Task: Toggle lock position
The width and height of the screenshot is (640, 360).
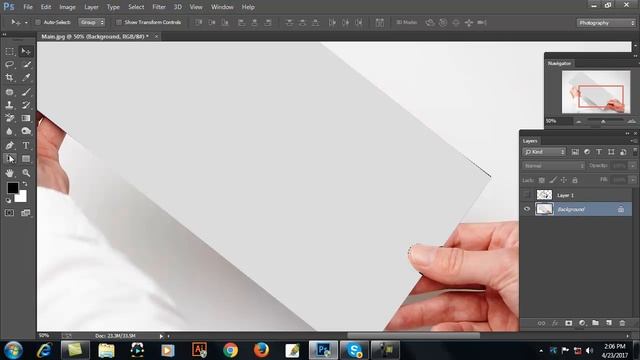Action: (x=564, y=180)
